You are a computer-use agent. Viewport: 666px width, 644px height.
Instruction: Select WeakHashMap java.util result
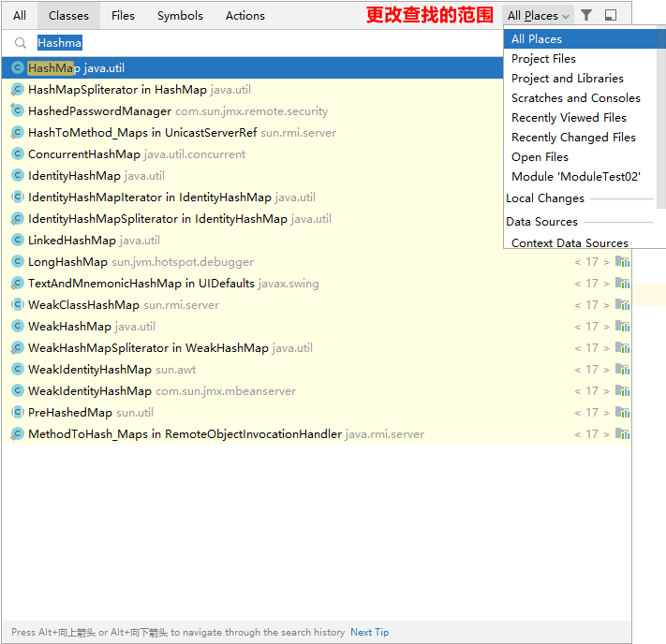pyautogui.click(x=317, y=327)
